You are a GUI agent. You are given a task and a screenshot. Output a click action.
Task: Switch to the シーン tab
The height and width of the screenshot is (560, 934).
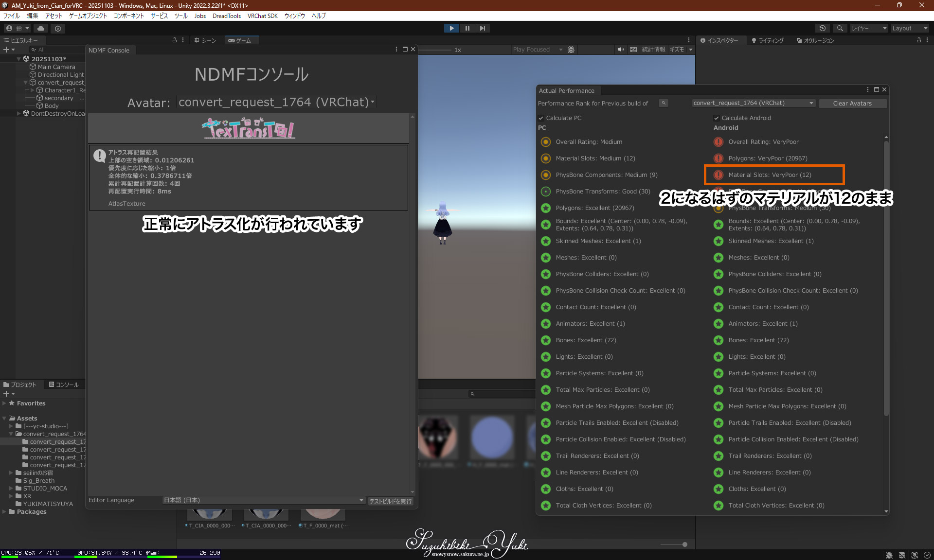point(205,40)
